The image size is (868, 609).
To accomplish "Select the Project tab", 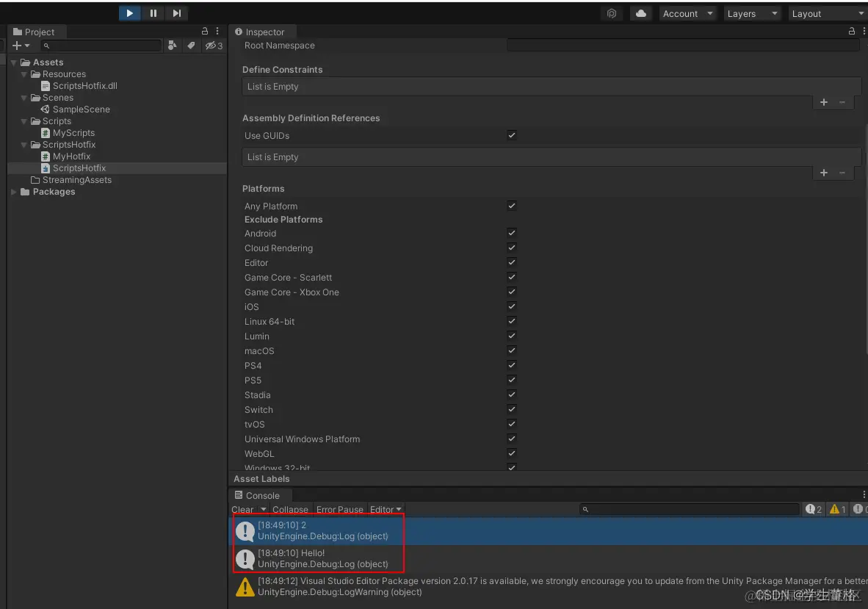I will [34, 32].
